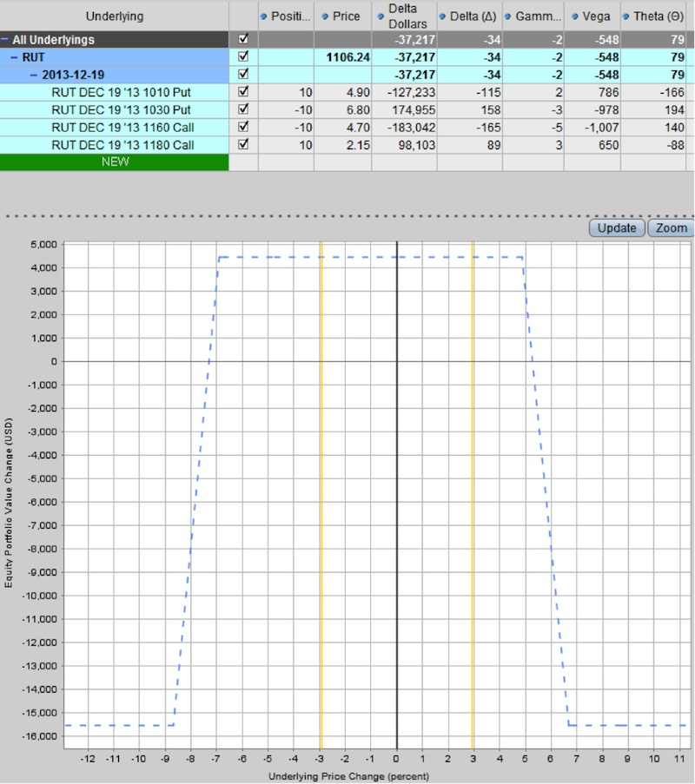Uncheck the RUT 1010 Put checkbox
The image size is (695, 784).
[243, 91]
